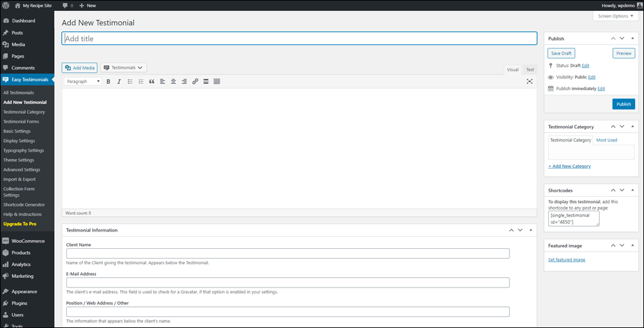Open My Recipe Site home link
644x328 pixels.
pyautogui.click(x=33, y=6)
